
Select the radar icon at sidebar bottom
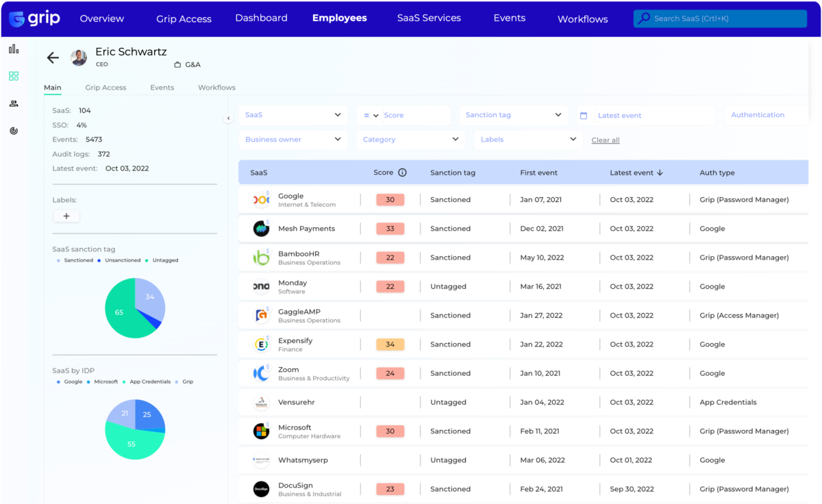coord(14,130)
